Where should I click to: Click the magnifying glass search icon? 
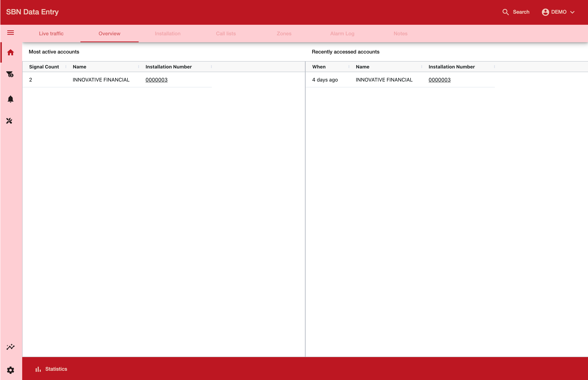[505, 12]
